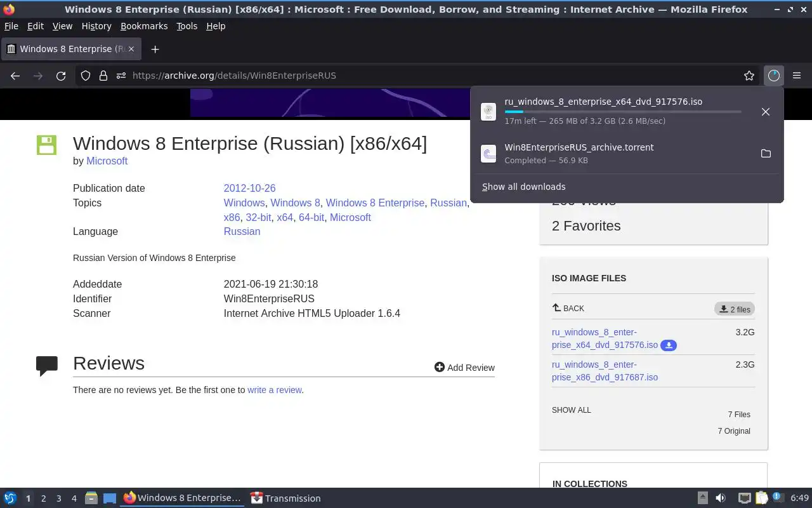Toggle the downloads panel toolbar button
Viewport: 812px width, 508px height.
pyautogui.click(x=774, y=76)
